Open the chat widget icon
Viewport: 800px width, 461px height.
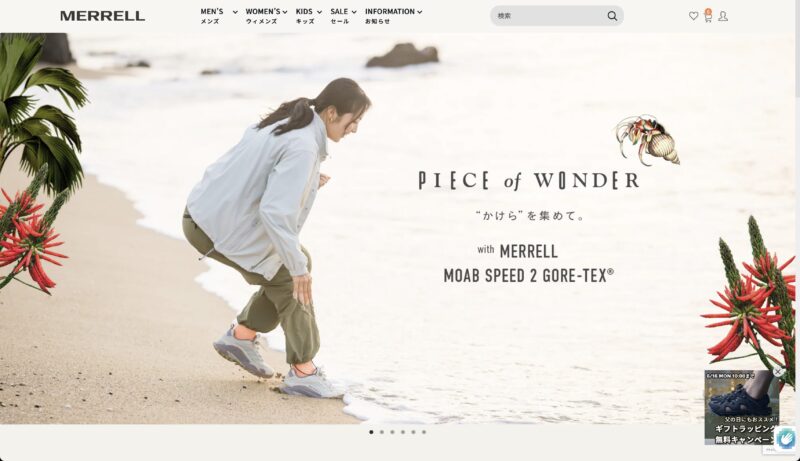click(x=786, y=438)
